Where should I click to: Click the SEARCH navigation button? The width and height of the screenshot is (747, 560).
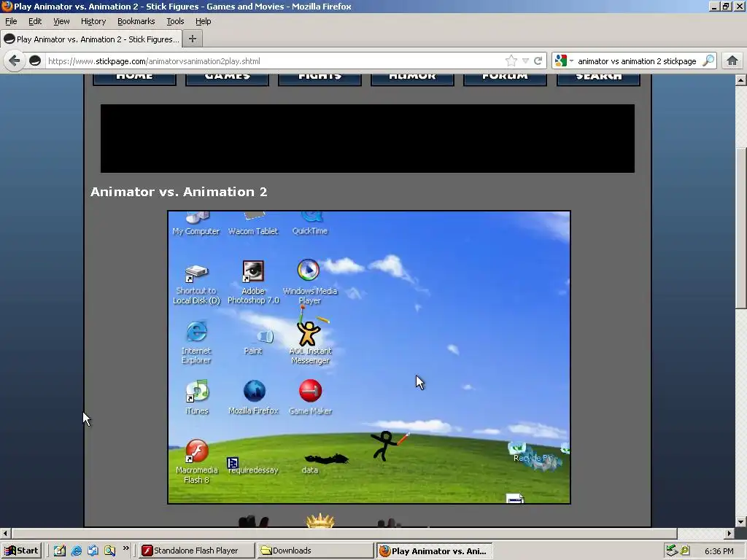[x=598, y=79]
